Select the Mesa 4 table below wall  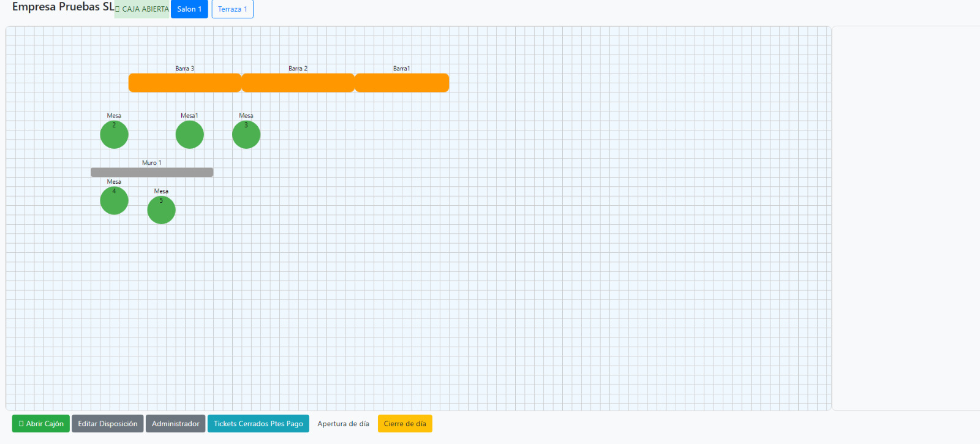click(114, 201)
